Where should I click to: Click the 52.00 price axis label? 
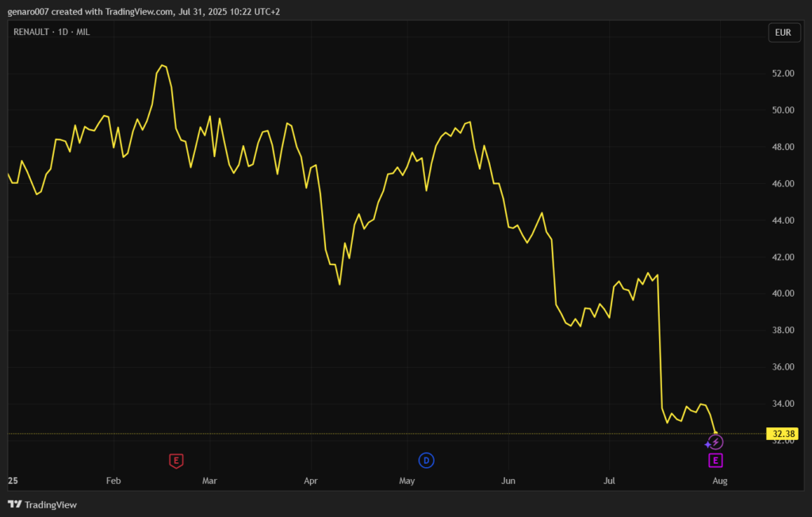783,74
